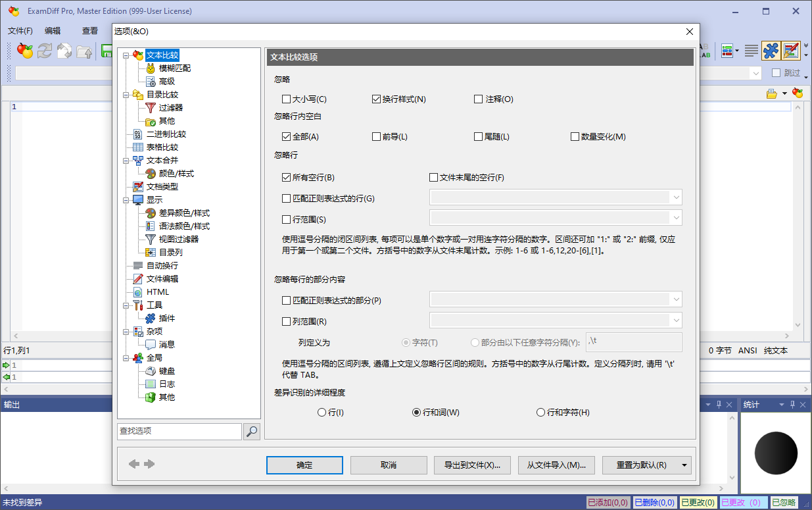Click the 显示 monitor icon
Viewport: 812px width, 510px height.
pyautogui.click(x=138, y=200)
